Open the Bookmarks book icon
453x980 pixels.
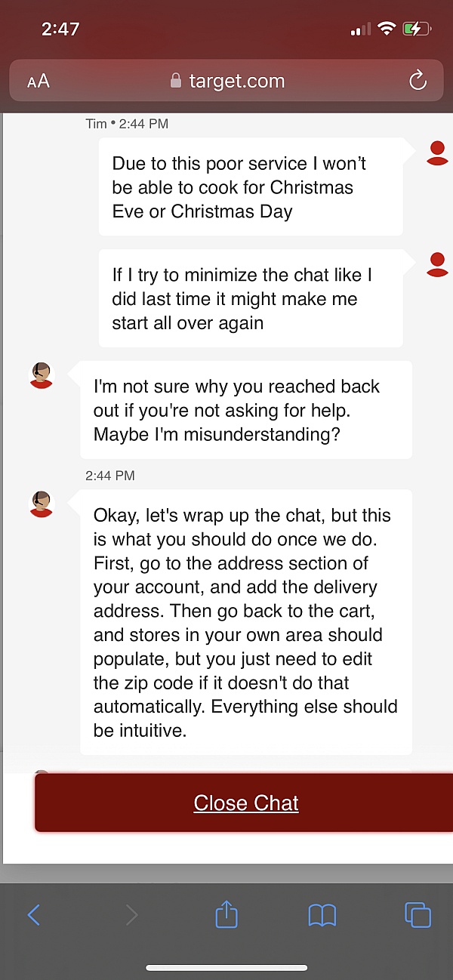pos(322,916)
